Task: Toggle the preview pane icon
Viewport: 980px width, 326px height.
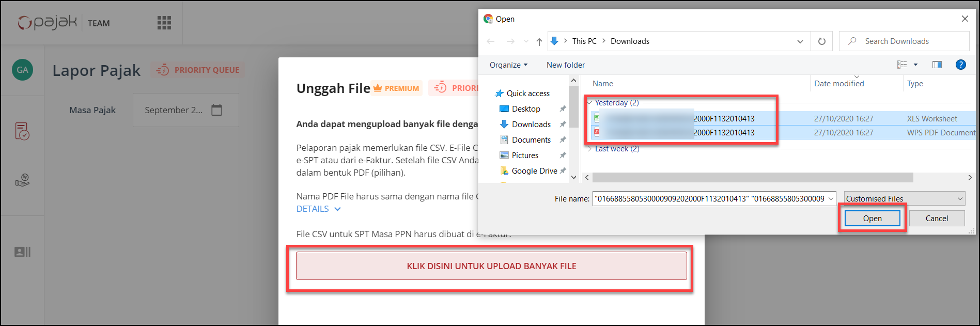Action: (937, 65)
